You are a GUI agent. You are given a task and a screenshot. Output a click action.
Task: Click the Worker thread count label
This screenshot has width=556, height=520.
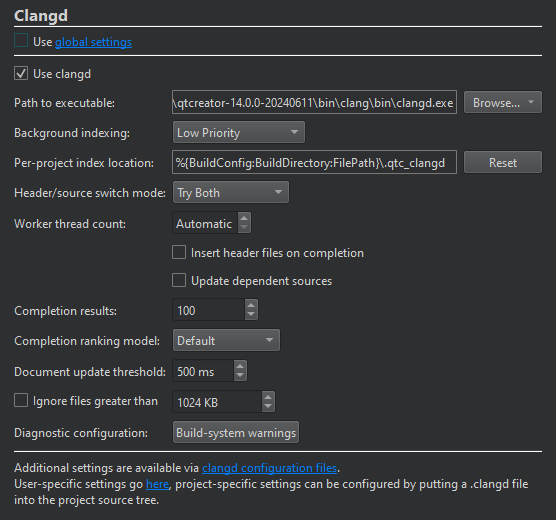tap(70, 224)
